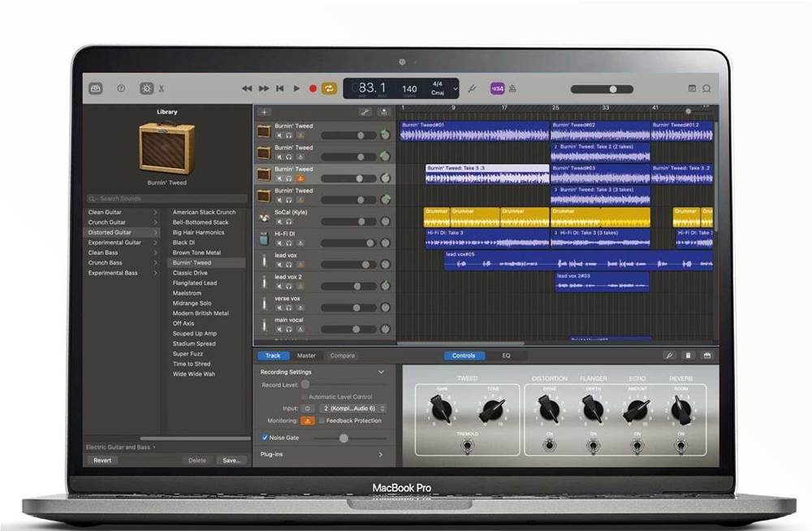812x531 pixels.
Task: Start playback with the Play button
Action: pyautogui.click(x=296, y=88)
